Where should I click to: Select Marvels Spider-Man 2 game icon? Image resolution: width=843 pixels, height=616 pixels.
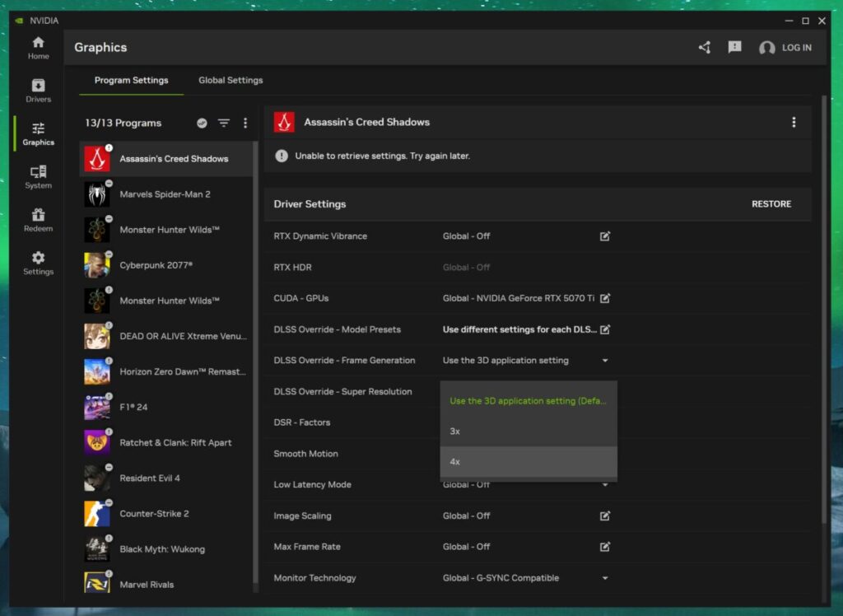click(97, 194)
